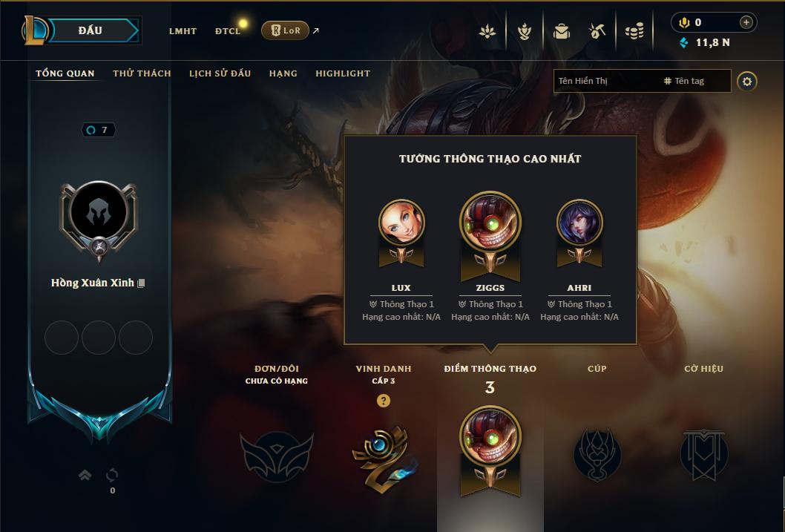Open the Champion Mastery crest icon
Viewport: 785px width, 532px height.
[524, 32]
